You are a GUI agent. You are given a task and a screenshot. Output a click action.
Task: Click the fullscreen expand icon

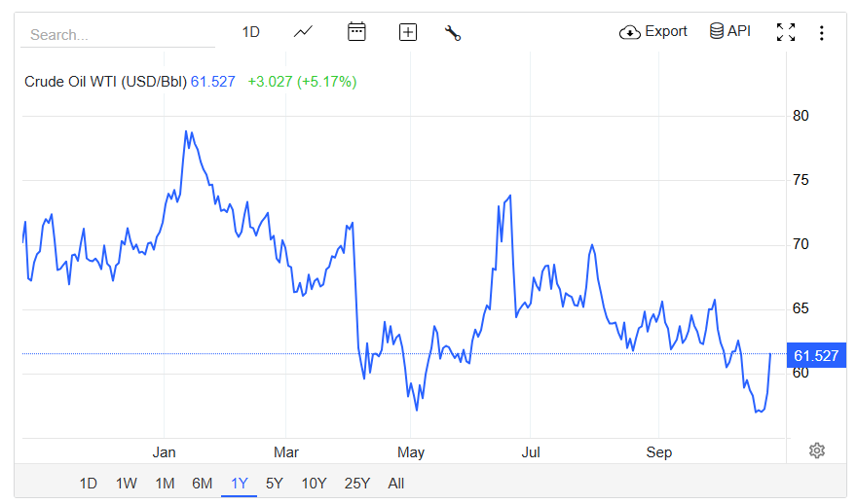[786, 32]
